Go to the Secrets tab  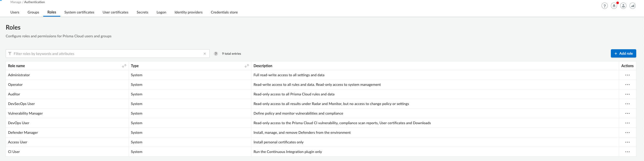click(x=142, y=12)
